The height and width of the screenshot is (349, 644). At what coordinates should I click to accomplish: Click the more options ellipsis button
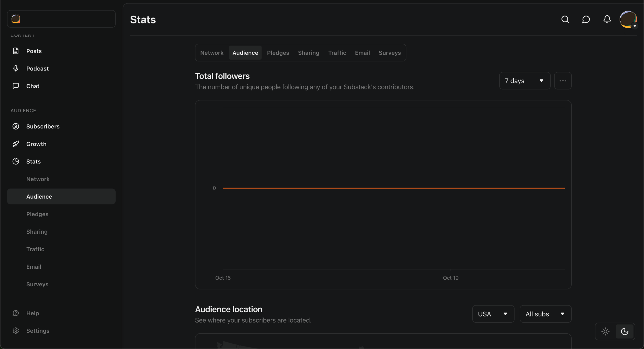pyautogui.click(x=563, y=81)
